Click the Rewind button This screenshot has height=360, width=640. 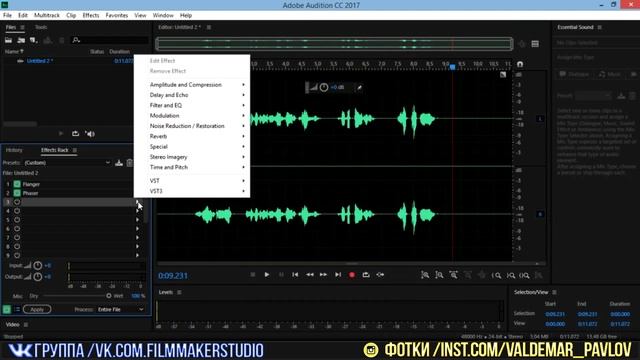(309, 275)
